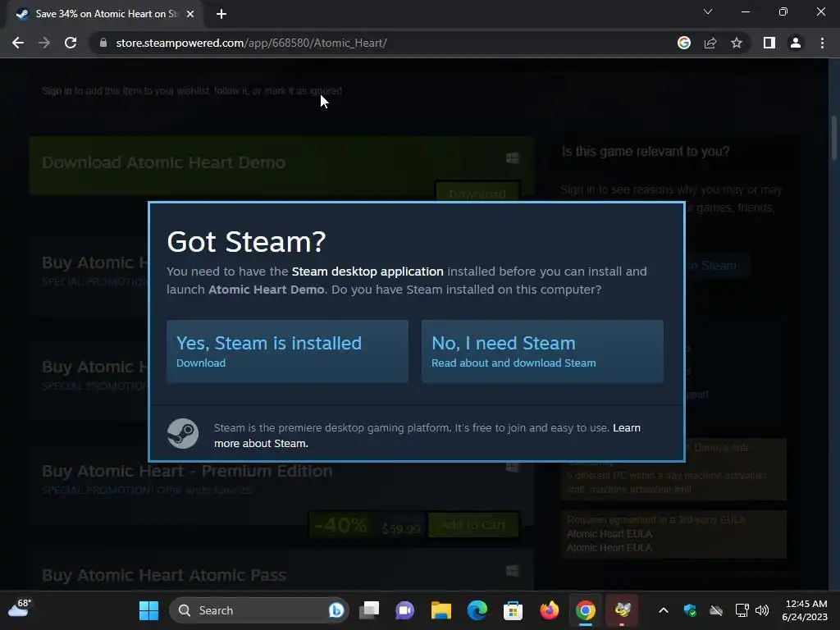Click the Google icon in the address bar
Image resolution: width=840 pixels, height=630 pixels.
click(x=684, y=43)
